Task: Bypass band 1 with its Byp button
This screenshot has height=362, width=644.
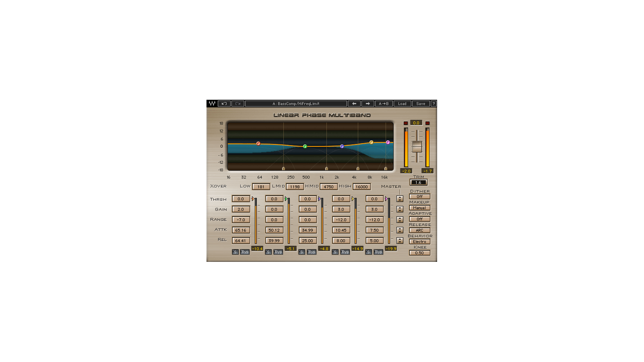Action: [x=245, y=252]
